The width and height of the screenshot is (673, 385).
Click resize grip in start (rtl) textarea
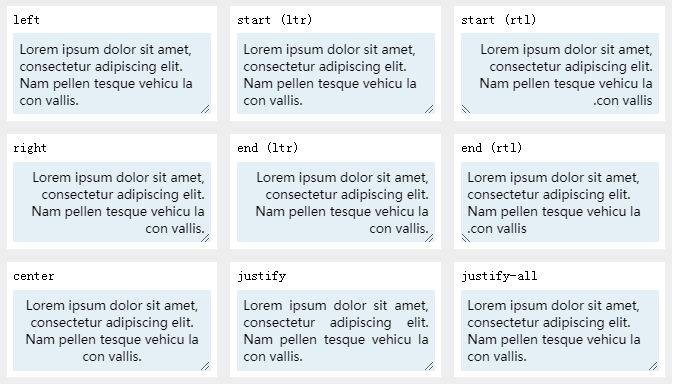point(466,109)
